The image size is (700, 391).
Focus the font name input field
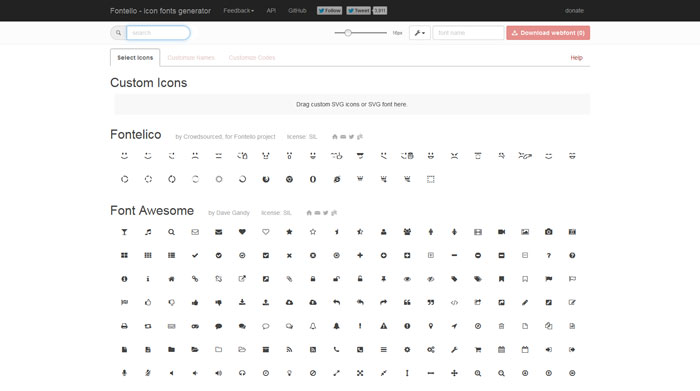pos(468,33)
